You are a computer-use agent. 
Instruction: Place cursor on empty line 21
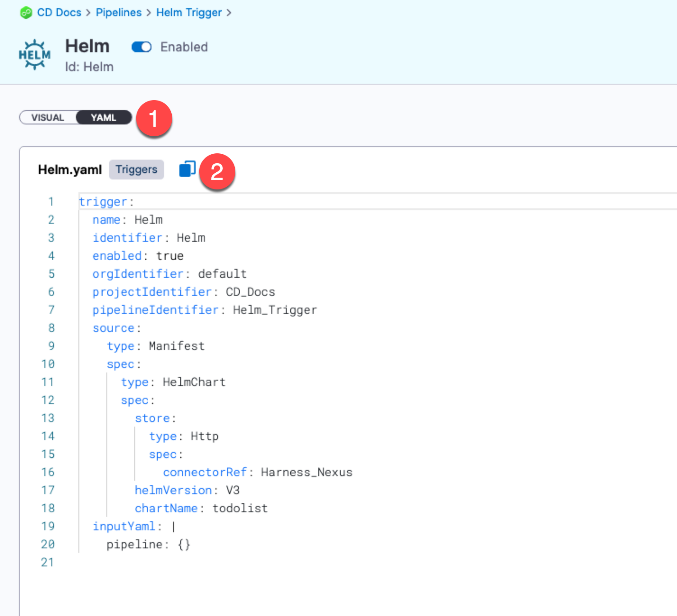coord(180,562)
